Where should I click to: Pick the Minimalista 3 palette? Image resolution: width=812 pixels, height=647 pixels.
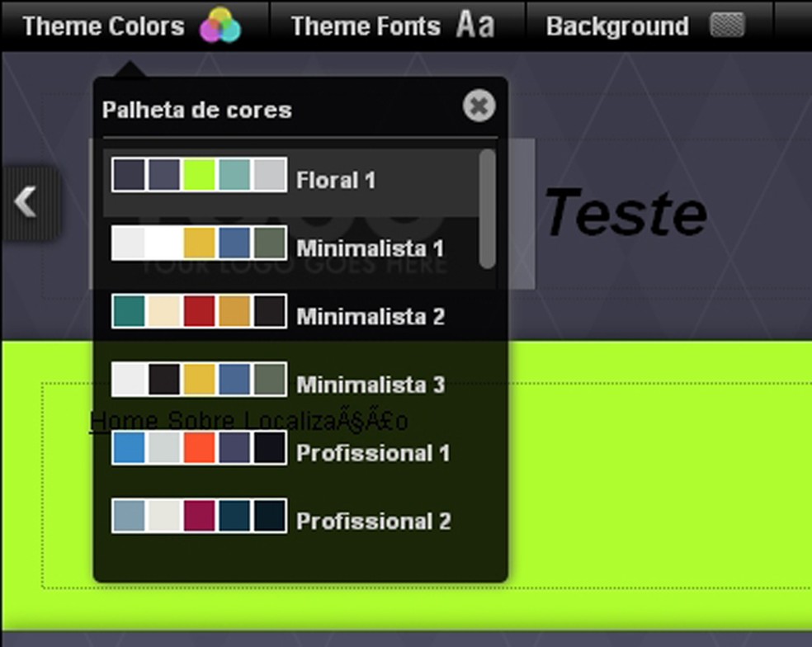370,385
